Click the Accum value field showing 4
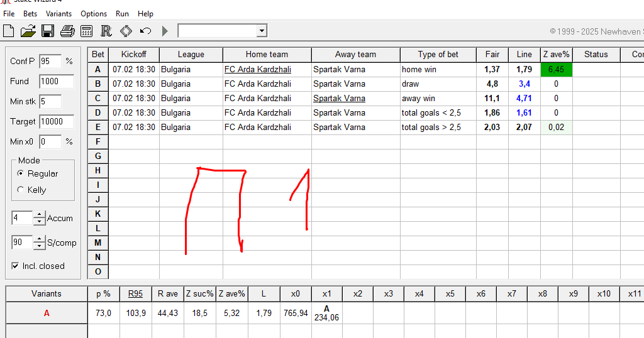The width and height of the screenshot is (644, 338). pyautogui.click(x=22, y=218)
